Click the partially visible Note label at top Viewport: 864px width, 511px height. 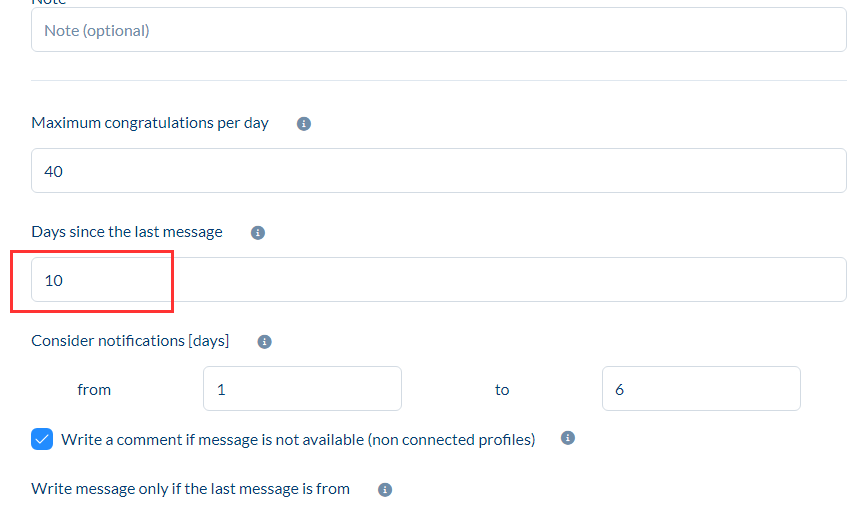click(48, 3)
